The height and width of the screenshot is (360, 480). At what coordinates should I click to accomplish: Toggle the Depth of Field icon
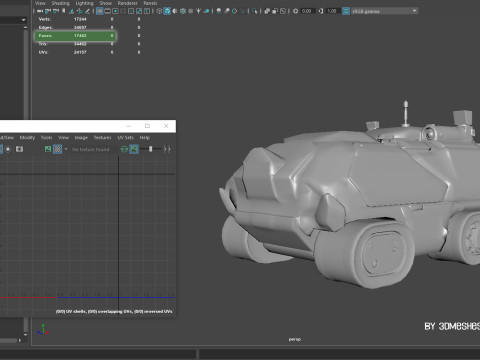(243, 11)
